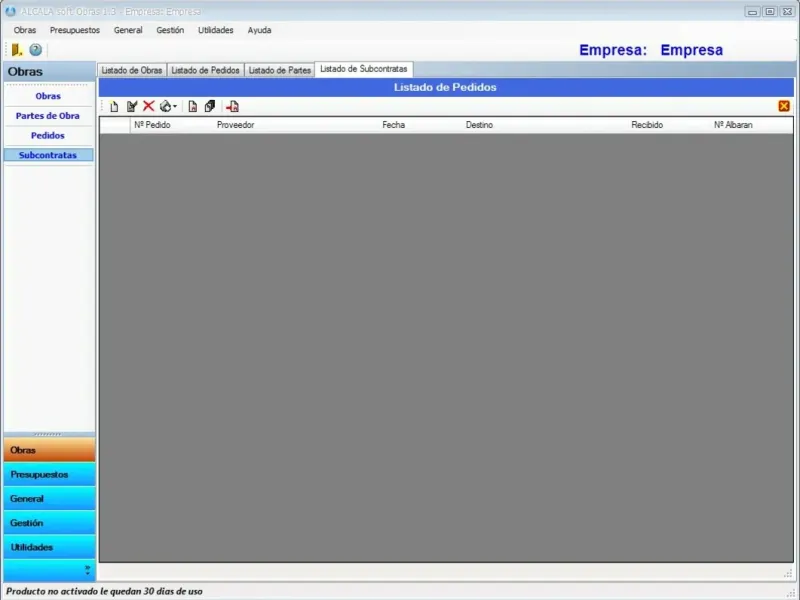
Task: Click 'Producto no activado' status bar text
Action: (x=104, y=591)
